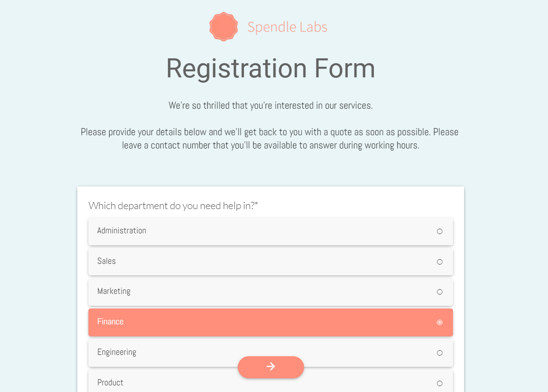548x392 pixels.
Task: Select the Engineering radio circle
Action: coord(440,353)
